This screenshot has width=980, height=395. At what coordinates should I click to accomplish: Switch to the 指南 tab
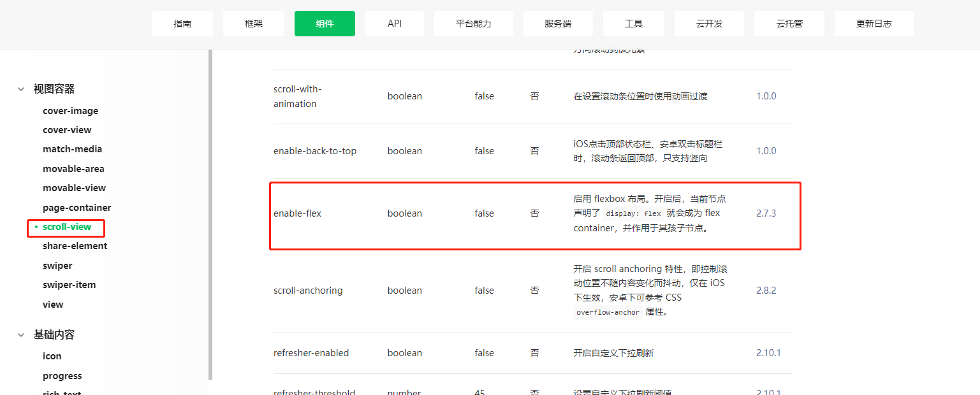click(x=182, y=23)
